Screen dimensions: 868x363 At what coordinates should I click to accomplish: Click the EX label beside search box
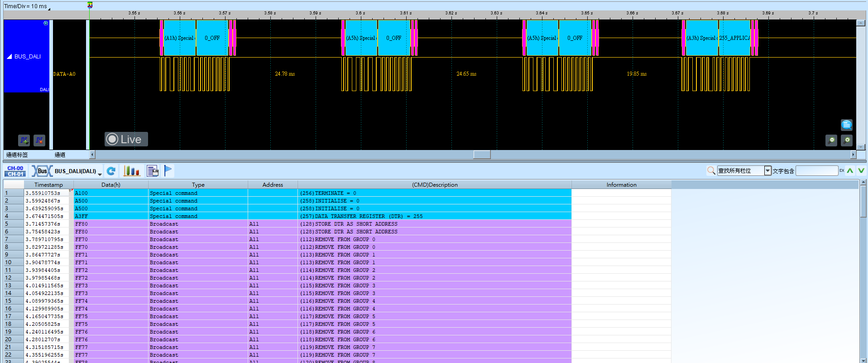[x=842, y=170]
